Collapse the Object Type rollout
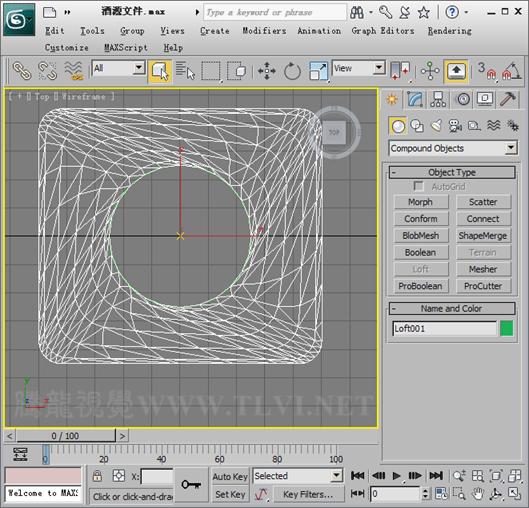 (x=452, y=172)
